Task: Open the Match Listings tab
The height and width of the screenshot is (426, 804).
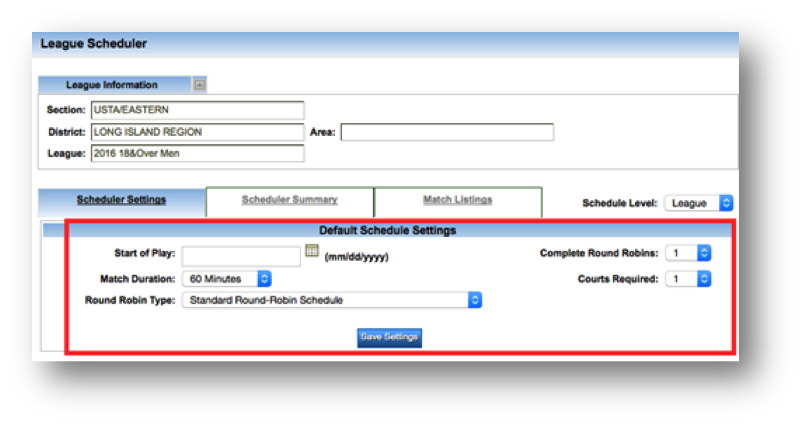Action: click(458, 200)
